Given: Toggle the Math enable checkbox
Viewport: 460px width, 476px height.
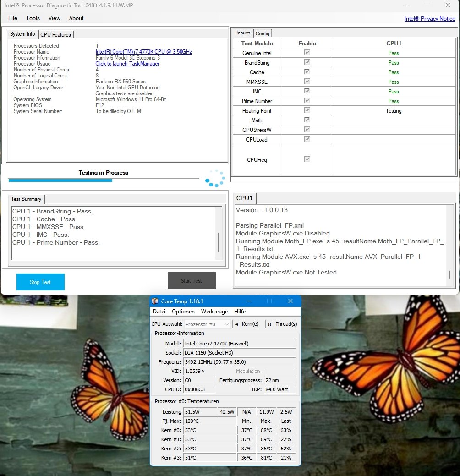Looking at the screenshot, I should [307, 120].
